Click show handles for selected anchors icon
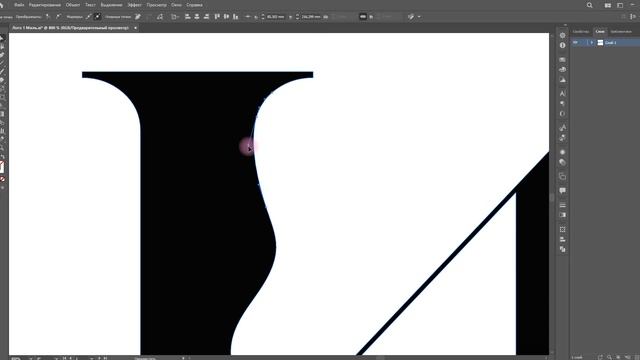The image size is (640, 360). point(89,17)
